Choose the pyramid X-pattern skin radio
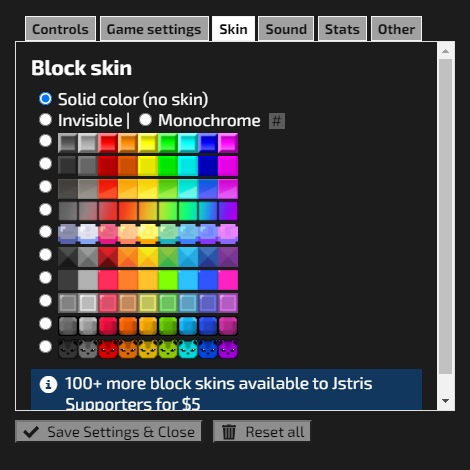This screenshot has height=470, width=470. click(45, 255)
